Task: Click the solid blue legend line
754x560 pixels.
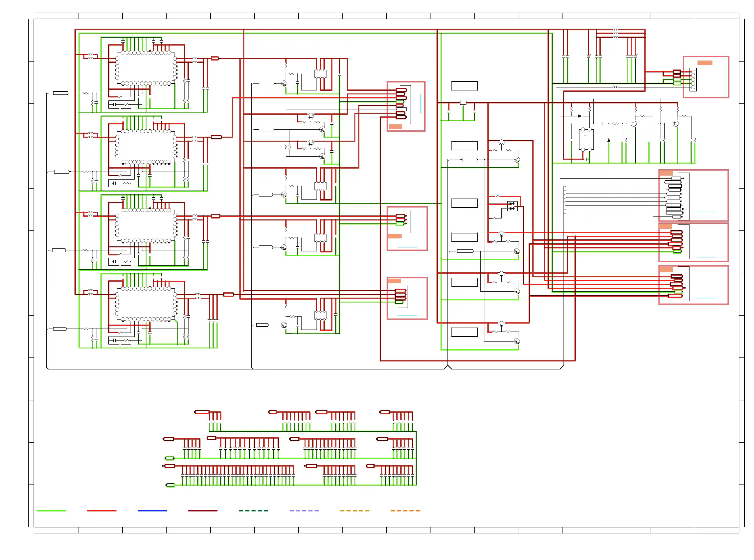Action: (x=153, y=511)
